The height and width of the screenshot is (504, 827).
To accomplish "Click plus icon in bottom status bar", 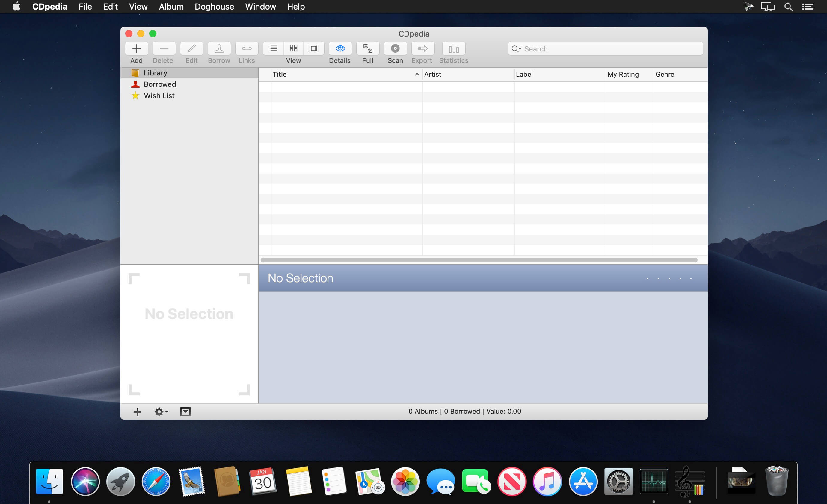I will [137, 412].
